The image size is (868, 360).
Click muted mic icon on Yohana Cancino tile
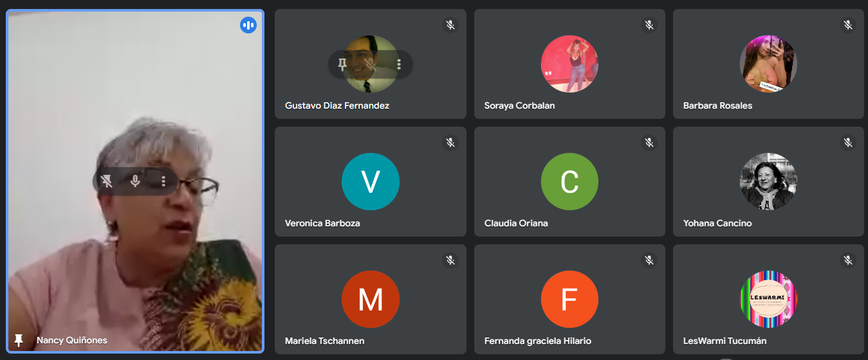pyautogui.click(x=848, y=143)
